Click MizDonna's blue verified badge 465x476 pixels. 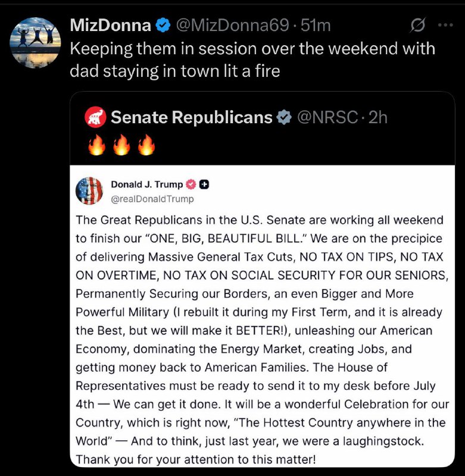[163, 25]
